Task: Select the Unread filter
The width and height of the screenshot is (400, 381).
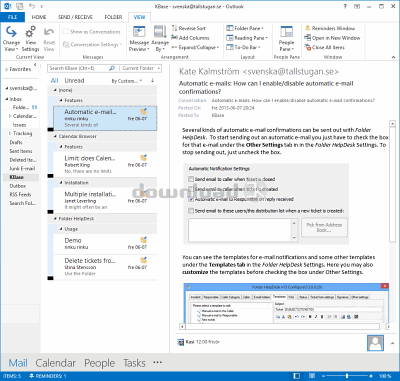Action: 74,81
